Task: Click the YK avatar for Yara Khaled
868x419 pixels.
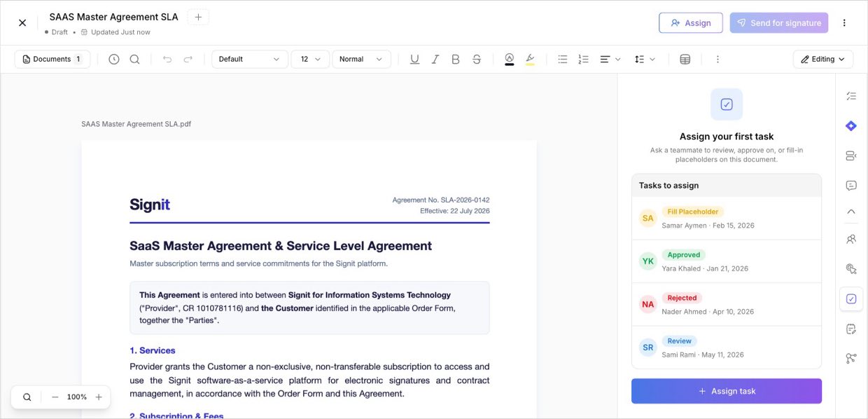Action: [x=648, y=261]
